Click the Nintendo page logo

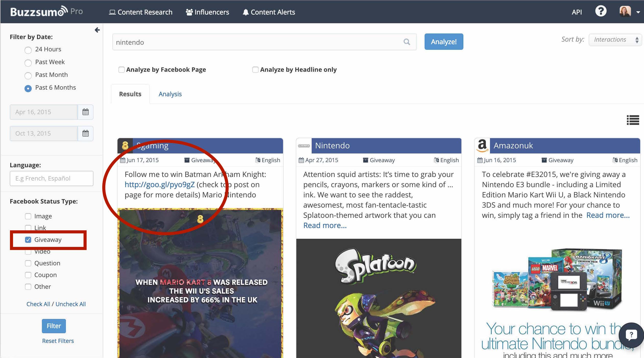(x=304, y=146)
